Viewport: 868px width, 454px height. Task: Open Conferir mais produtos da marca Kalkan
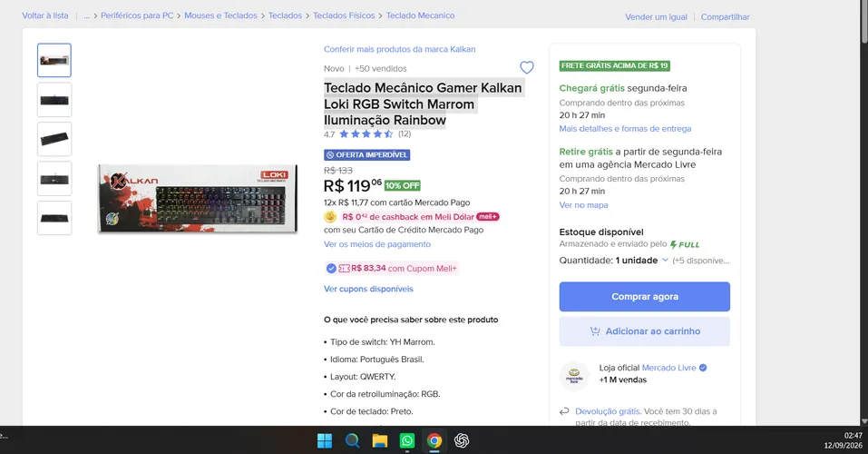click(x=400, y=49)
